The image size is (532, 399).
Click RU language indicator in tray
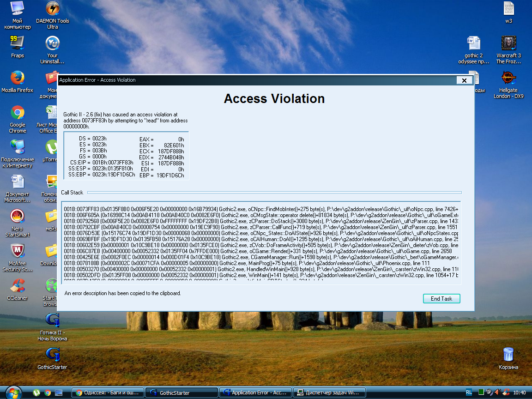(x=469, y=393)
